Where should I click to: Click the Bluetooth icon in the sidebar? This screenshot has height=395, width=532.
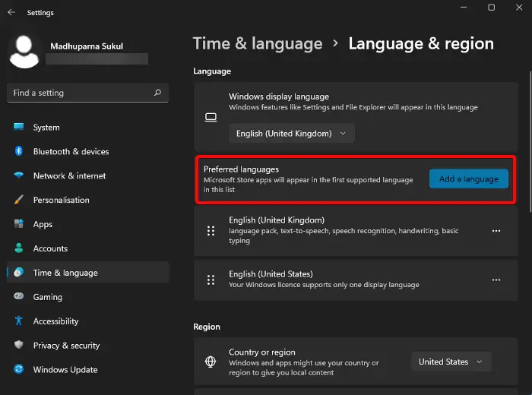(19, 151)
